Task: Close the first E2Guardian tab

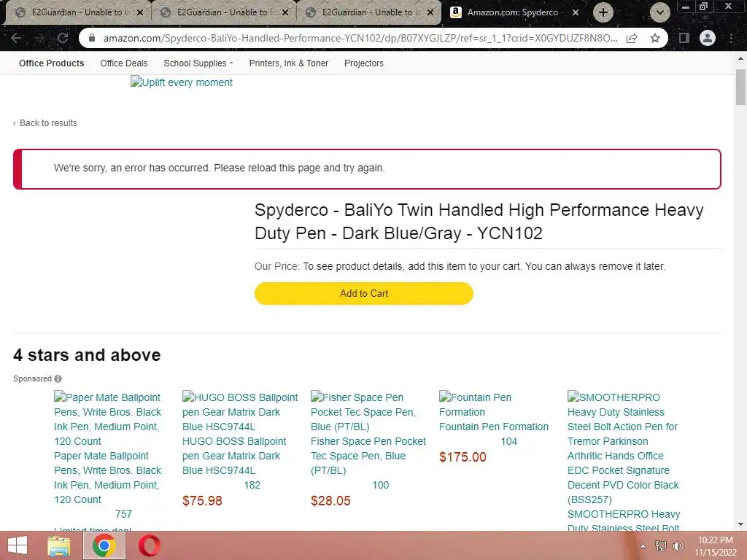Action: pyautogui.click(x=140, y=13)
